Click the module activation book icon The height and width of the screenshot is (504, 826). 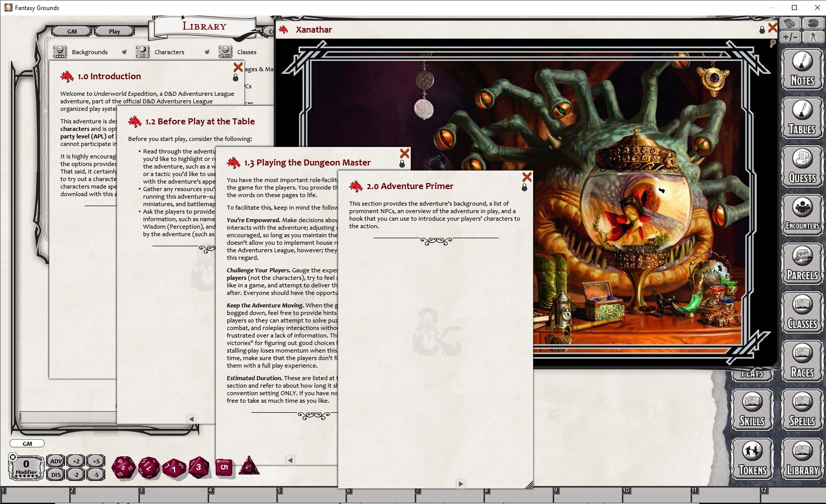pyautogui.click(x=790, y=24)
